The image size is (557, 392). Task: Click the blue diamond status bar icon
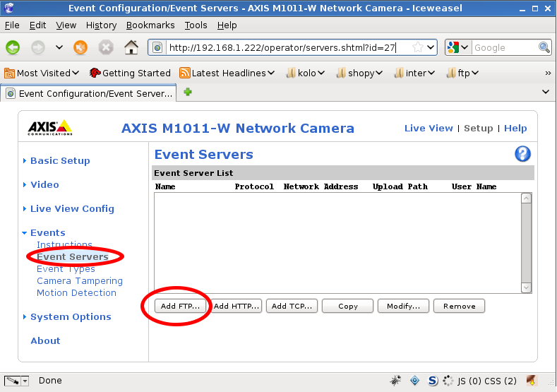coord(414,381)
